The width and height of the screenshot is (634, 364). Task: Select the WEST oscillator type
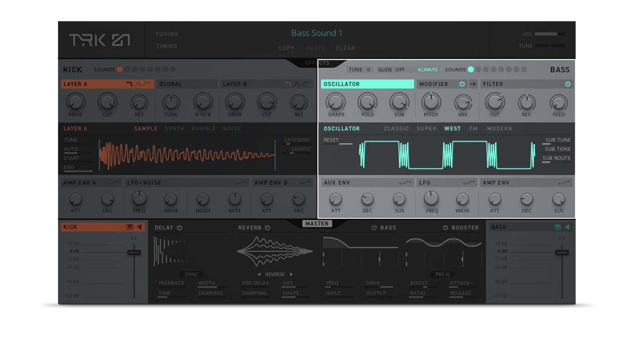452,129
